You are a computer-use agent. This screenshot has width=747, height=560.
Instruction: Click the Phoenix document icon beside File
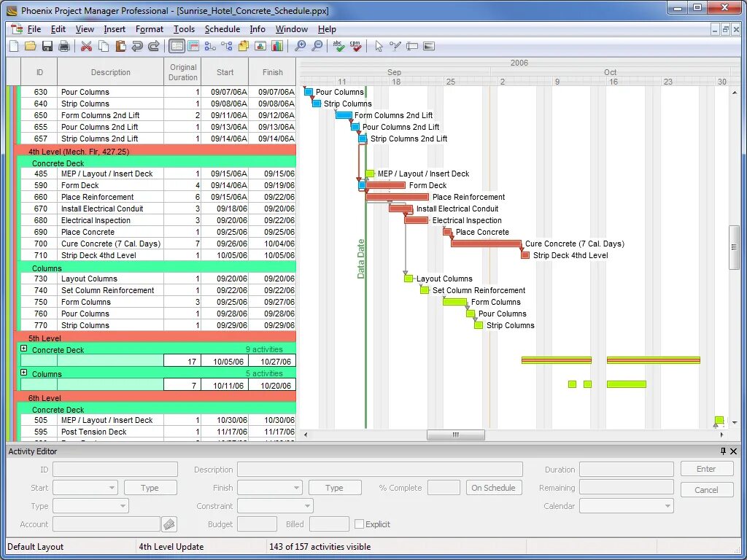pos(16,29)
